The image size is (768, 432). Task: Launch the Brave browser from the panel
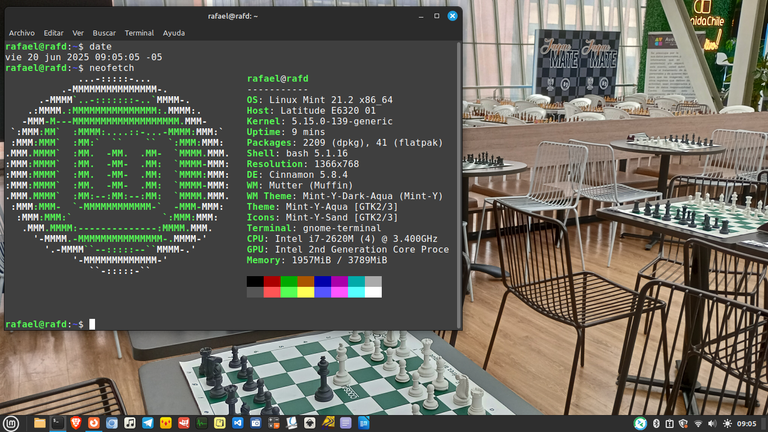[x=75, y=423]
